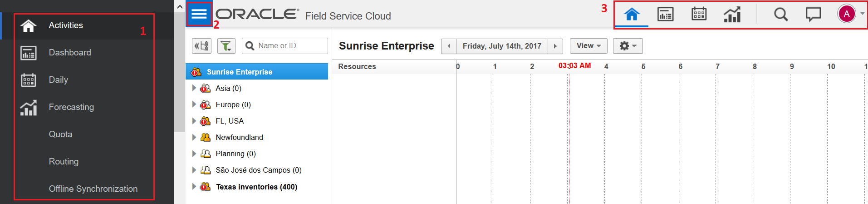Open the View dropdown
Viewport: 868px width, 204px height.
(588, 46)
